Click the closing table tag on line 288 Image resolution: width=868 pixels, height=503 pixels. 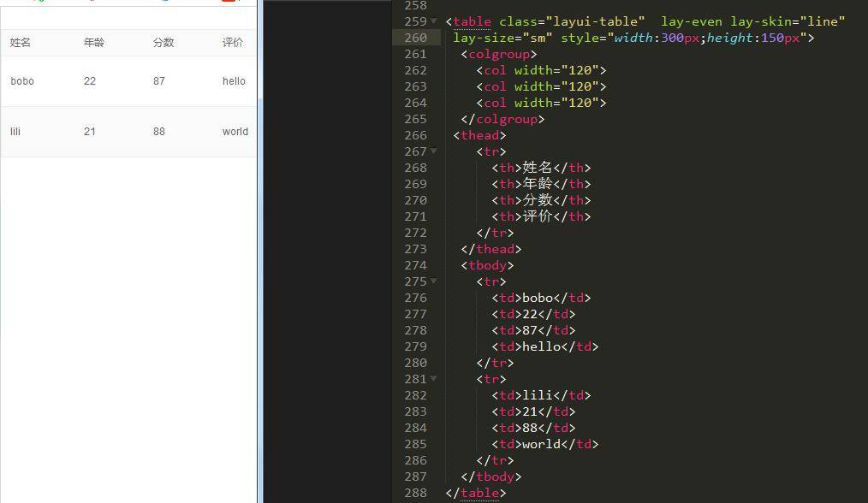point(476,493)
